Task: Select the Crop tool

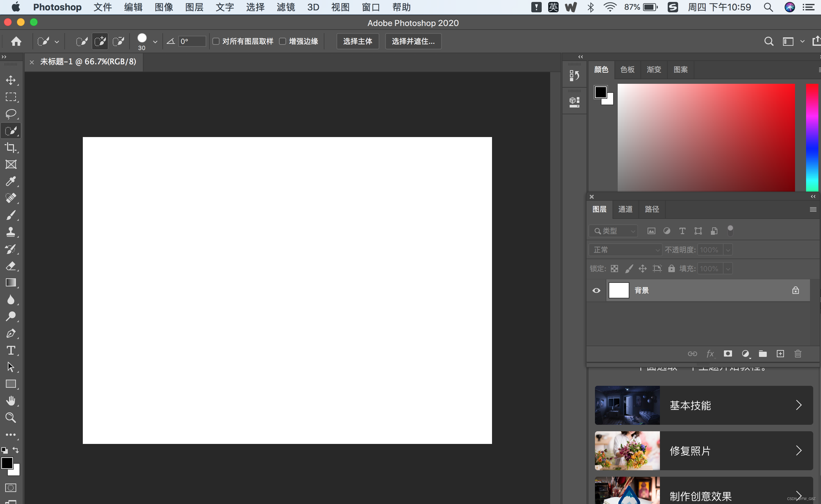Action: [11, 147]
